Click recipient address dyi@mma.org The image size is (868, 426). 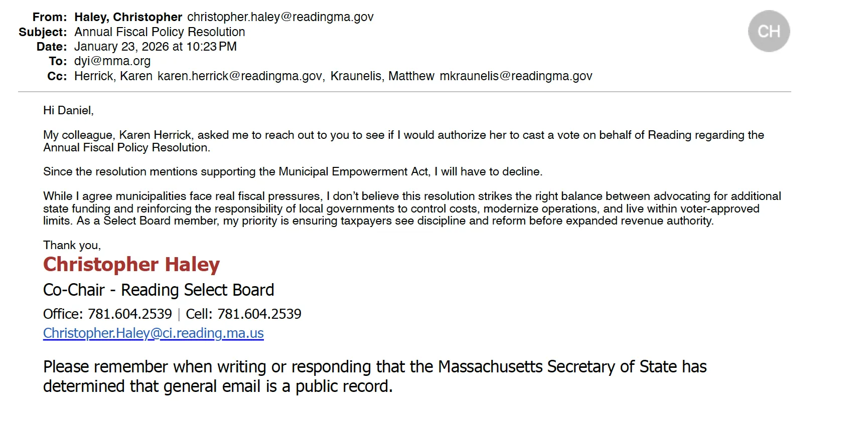112,61
